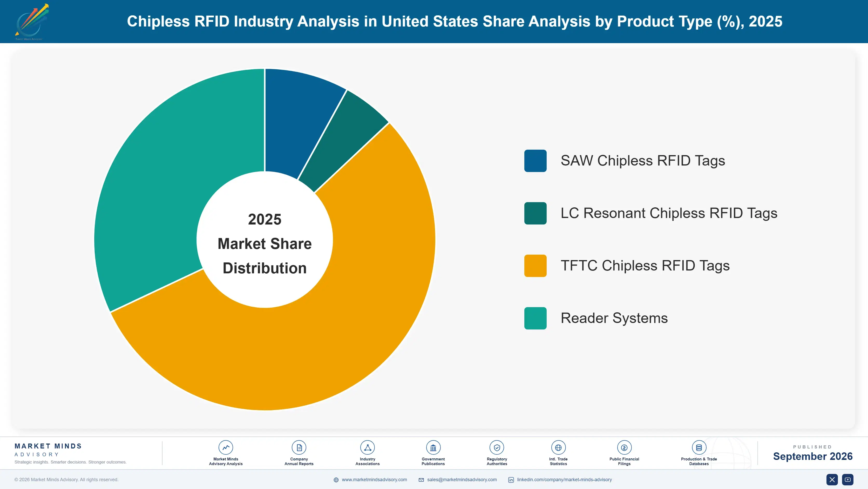
Task: Click the Market Minds Advisory logo in header
Action: click(32, 22)
